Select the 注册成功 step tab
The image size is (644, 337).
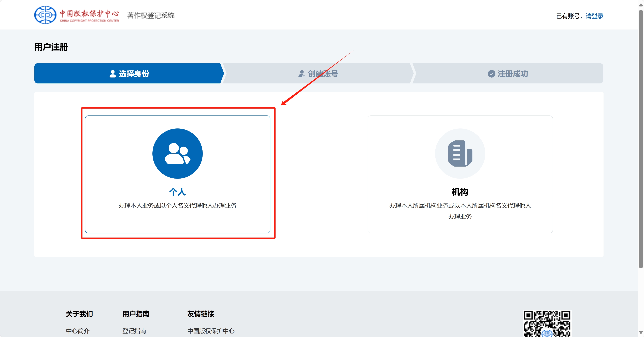(508, 74)
